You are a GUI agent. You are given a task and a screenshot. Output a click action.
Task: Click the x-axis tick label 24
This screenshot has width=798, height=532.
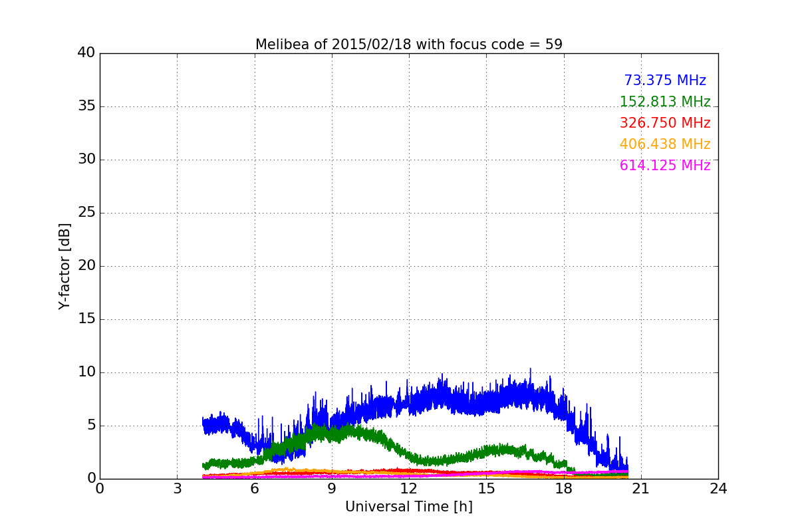[718, 489]
